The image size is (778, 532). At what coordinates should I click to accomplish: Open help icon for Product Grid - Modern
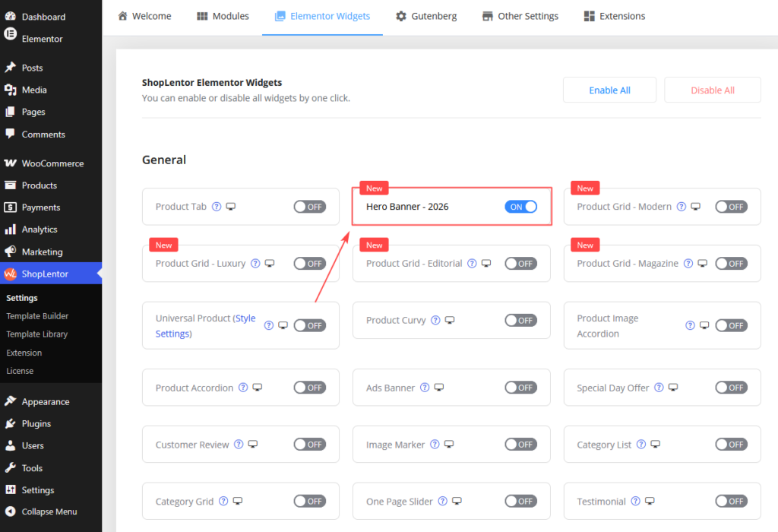[682, 207]
